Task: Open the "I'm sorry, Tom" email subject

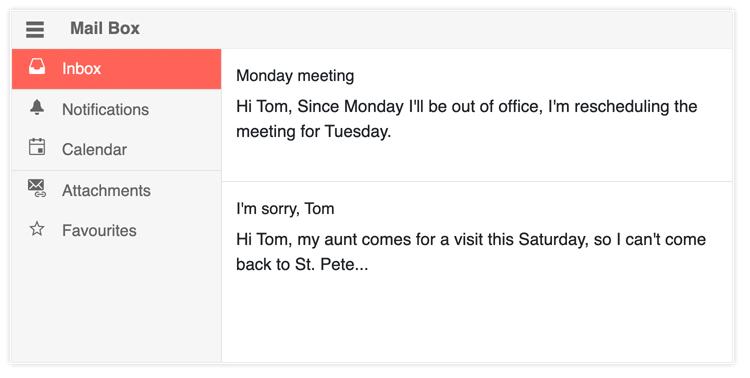Action: pyautogui.click(x=285, y=209)
